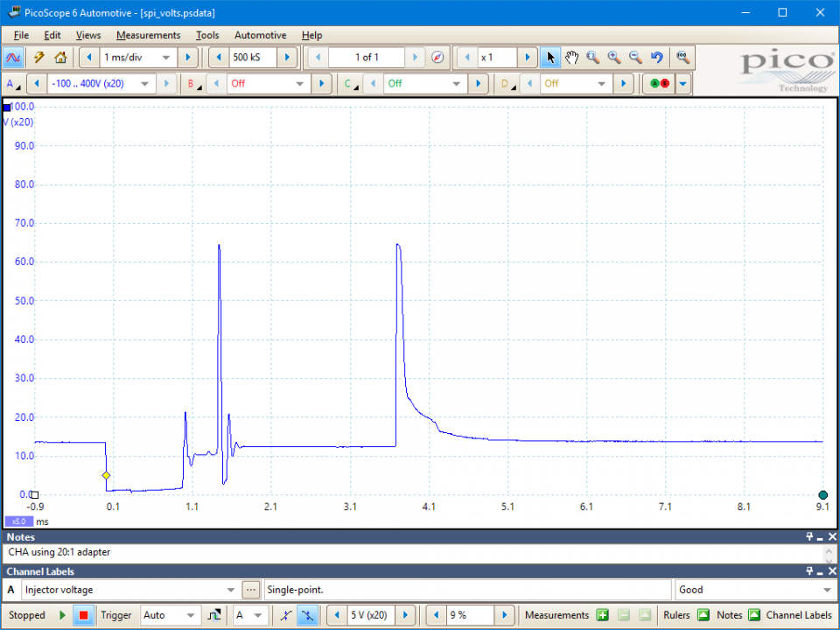This screenshot has width=840, height=630.
Task: Open the trigger mode Auto dropdown
Action: pyautogui.click(x=190, y=615)
